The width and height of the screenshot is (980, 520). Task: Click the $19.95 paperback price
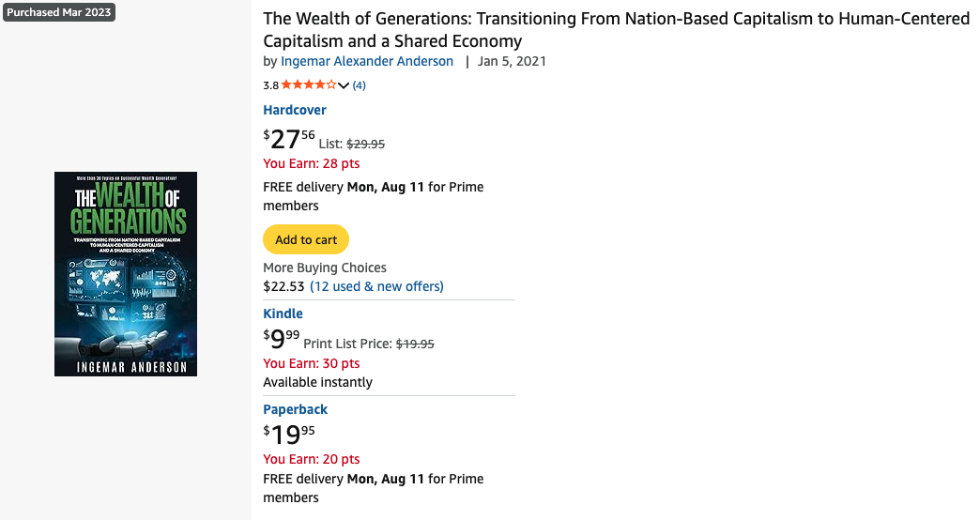[289, 435]
